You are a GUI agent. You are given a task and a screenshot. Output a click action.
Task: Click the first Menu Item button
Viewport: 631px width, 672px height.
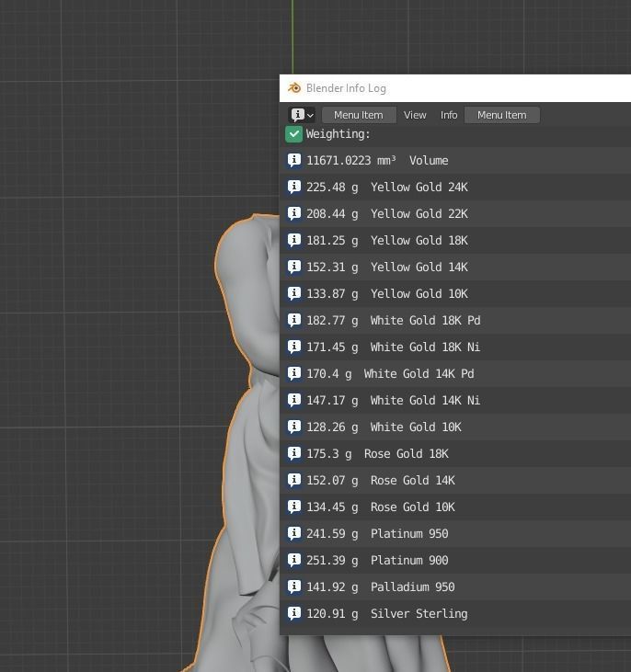[359, 115]
